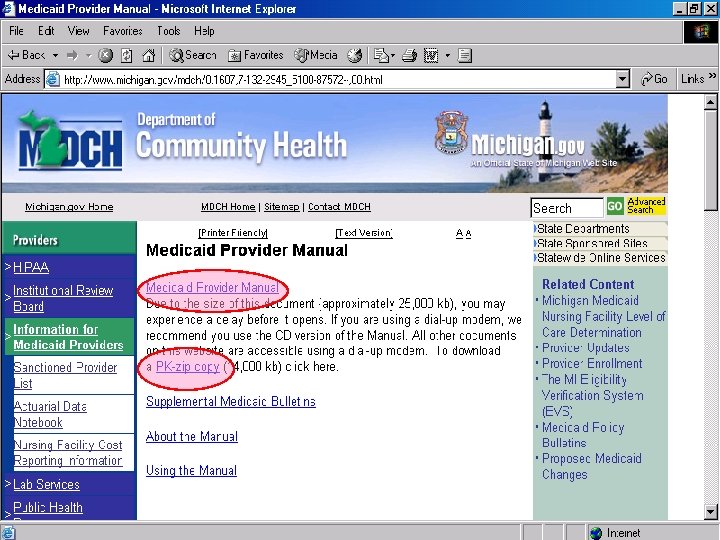Click the Forward arrow button
Image resolution: width=720 pixels, height=540 pixels.
[72, 56]
